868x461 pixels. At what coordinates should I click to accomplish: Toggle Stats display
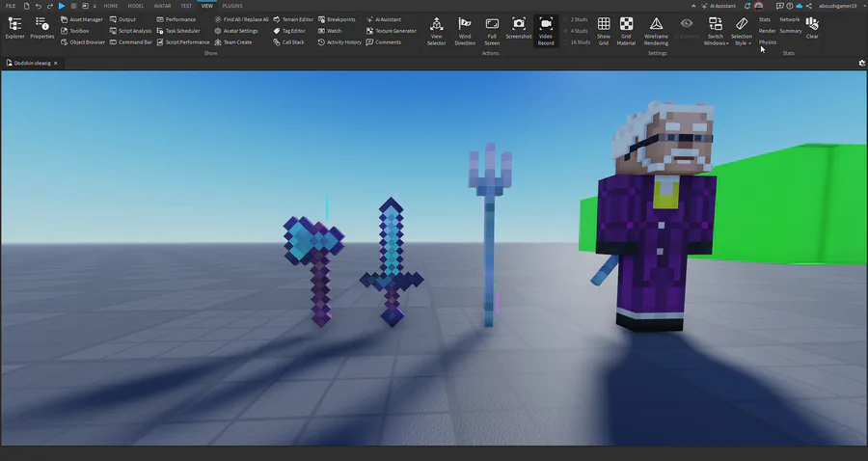tap(765, 19)
